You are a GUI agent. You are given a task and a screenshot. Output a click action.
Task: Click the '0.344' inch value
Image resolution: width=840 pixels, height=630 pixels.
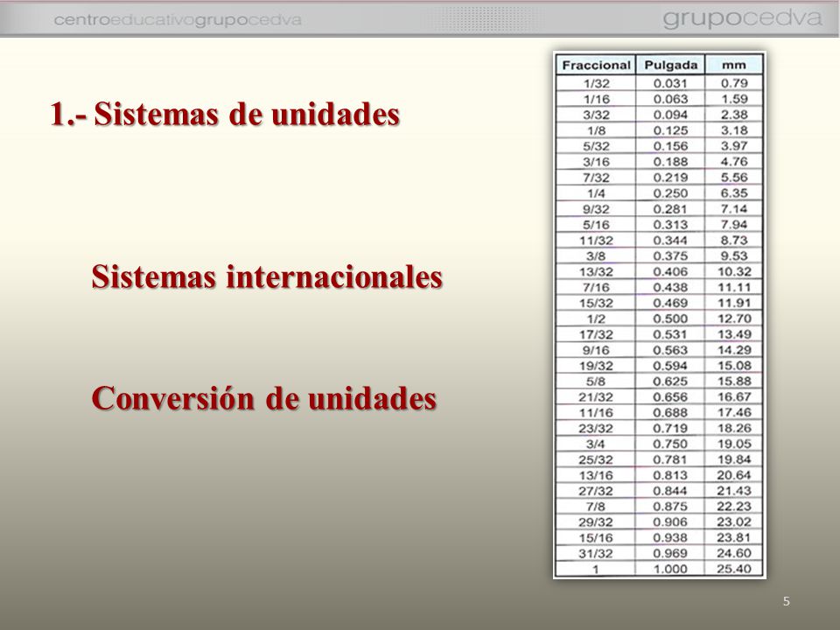(x=670, y=241)
